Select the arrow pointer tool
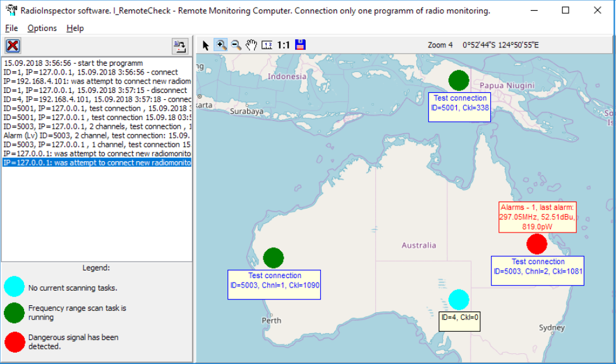Image resolution: width=616 pixels, height=364 pixels. 205,45
